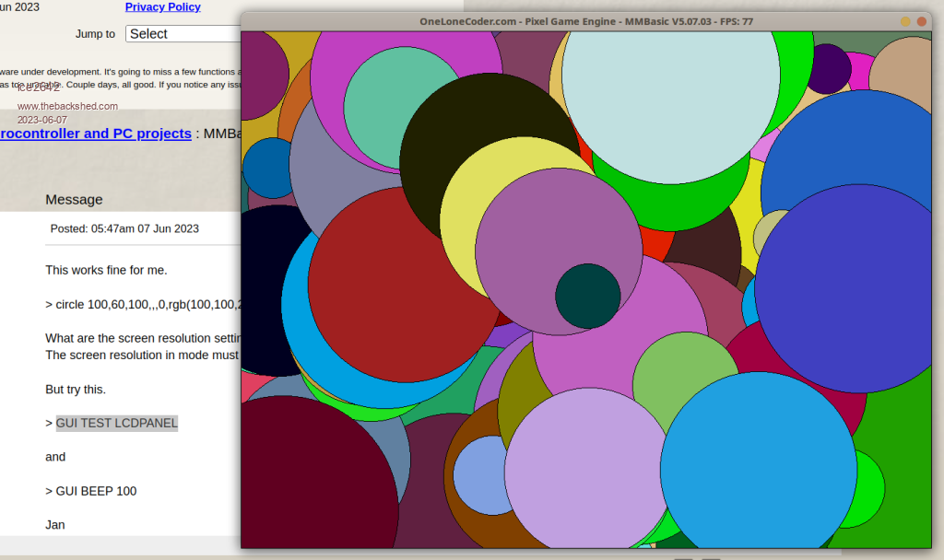Click the Message column header
The image size is (944, 560).
pyautogui.click(x=74, y=200)
